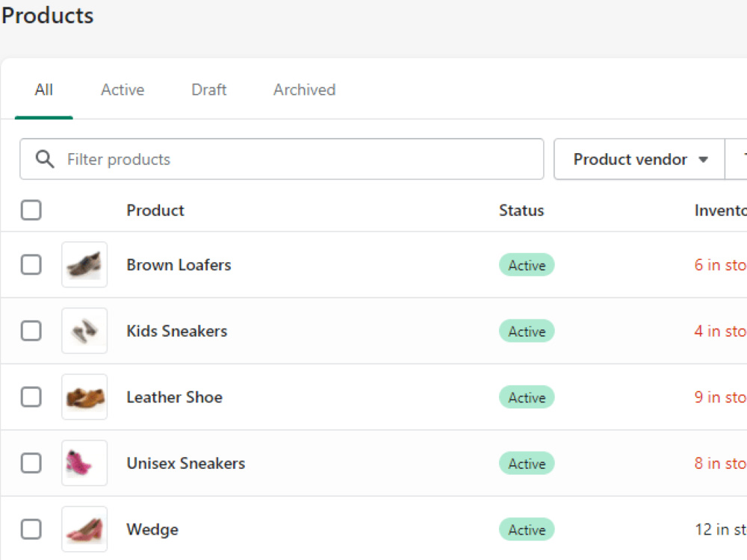Expand the Product vendor dropdown
The image size is (747, 560).
tap(639, 159)
